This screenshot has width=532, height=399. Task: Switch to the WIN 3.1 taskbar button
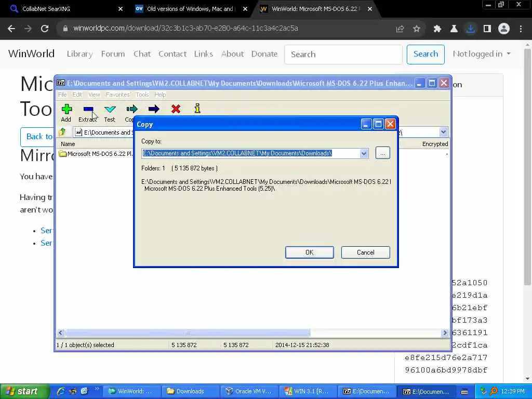[308, 391]
